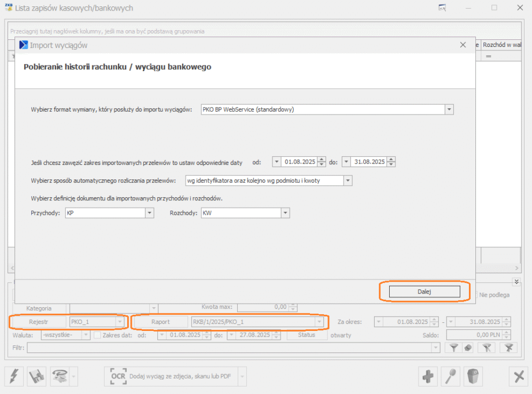
Task: Close the Import wyciągów dialog
Action: [x=463, y=45]
